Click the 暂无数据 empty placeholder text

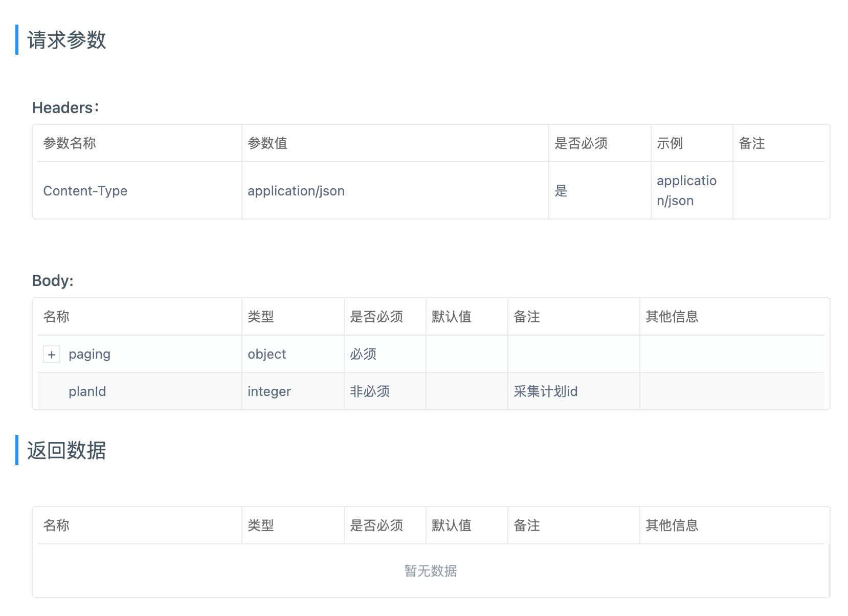[431, 570]
